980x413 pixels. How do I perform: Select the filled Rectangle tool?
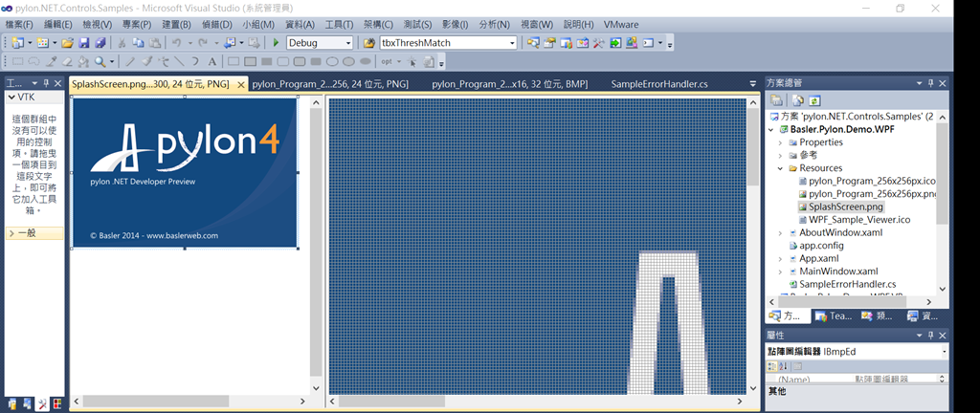coord(266,61)
